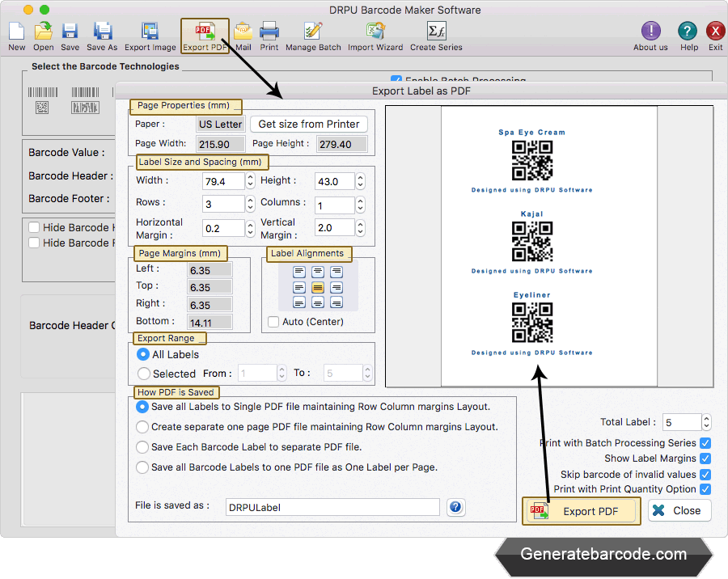The height and width of the screenshot is (579, 728).
Task: Select middle-center label alignment icon
Action: click(x=318, y=287)
